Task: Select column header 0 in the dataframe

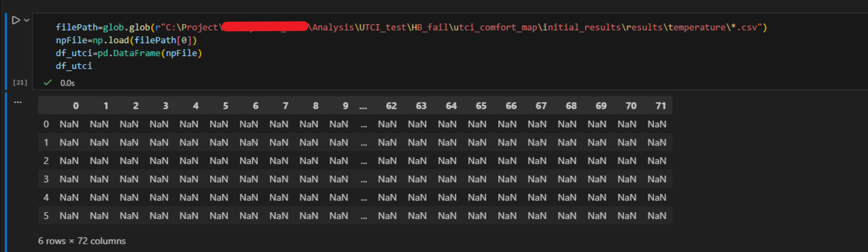Action: (76, 106)
